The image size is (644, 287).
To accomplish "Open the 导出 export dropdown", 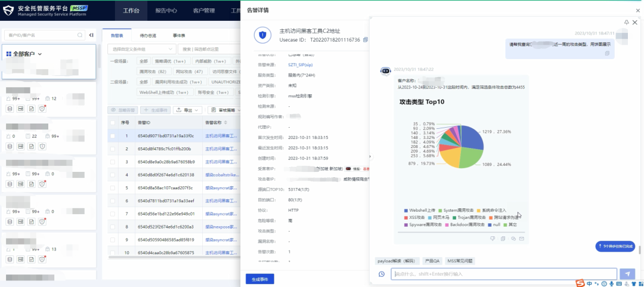I will tap(187, 110).
